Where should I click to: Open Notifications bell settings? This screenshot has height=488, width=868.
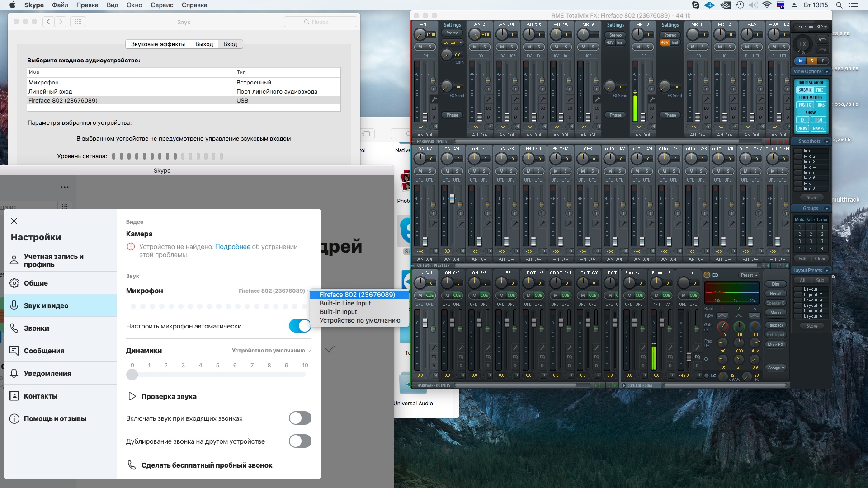point(14,373)
